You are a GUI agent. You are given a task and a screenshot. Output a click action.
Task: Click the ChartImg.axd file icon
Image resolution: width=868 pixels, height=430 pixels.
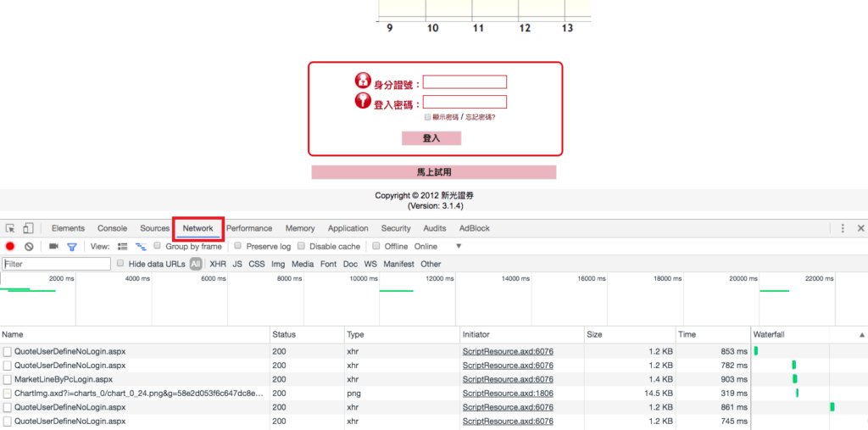click(7, 393)
